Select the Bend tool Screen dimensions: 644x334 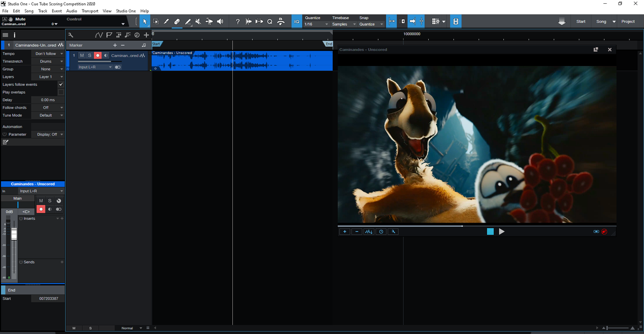click(209, 21)
